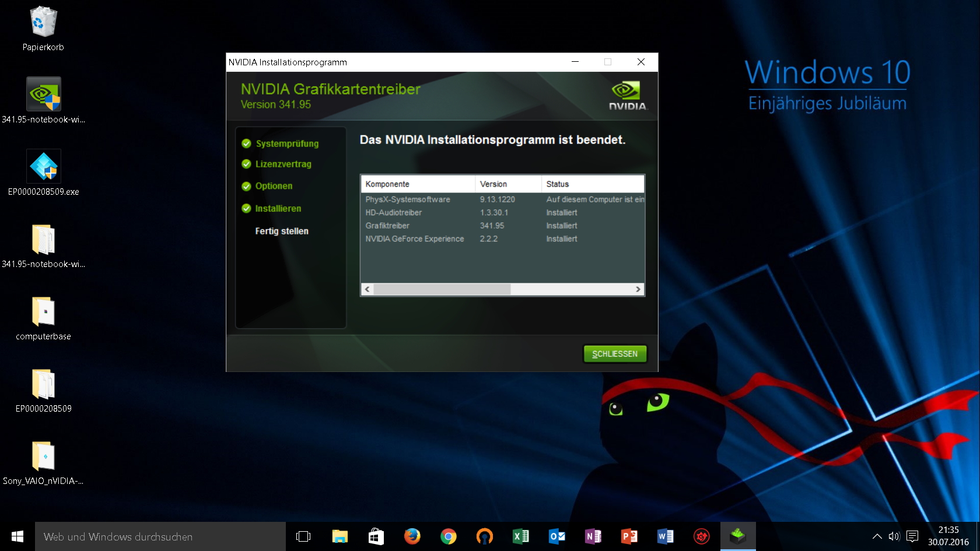
Task: Click the NVIDIA logo in installer header
Action: 628,96
